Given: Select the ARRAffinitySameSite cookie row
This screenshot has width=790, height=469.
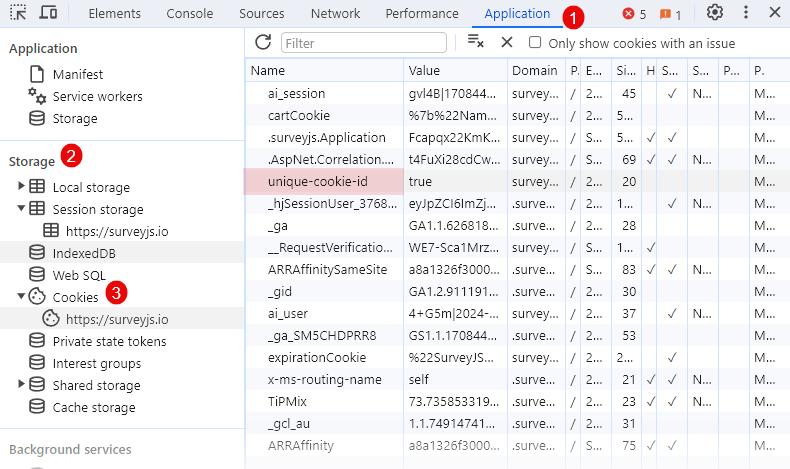Looking at the screenshot, I should click(x=517, y=270).
